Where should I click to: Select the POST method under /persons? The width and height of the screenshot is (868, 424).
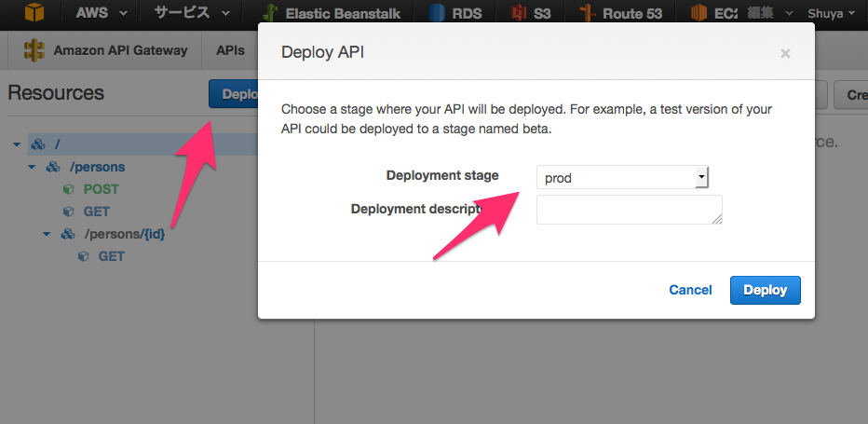coord(101,189)
